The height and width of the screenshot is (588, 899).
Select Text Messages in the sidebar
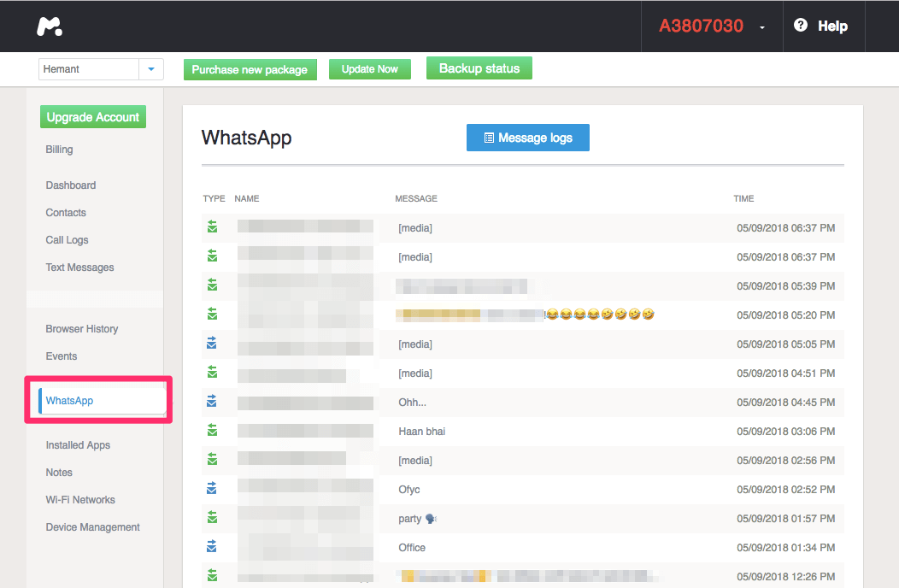(x=79, y=268)
